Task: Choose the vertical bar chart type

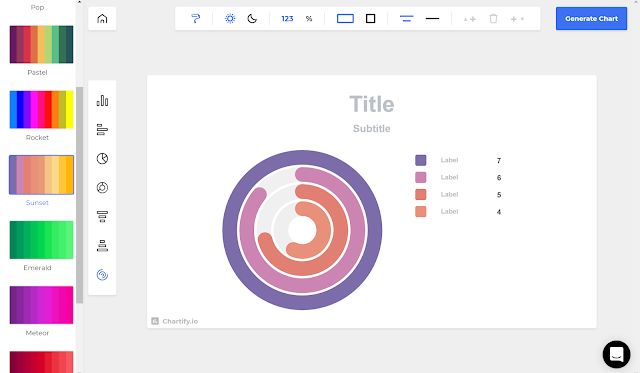Action: click(x=102, y=101)
